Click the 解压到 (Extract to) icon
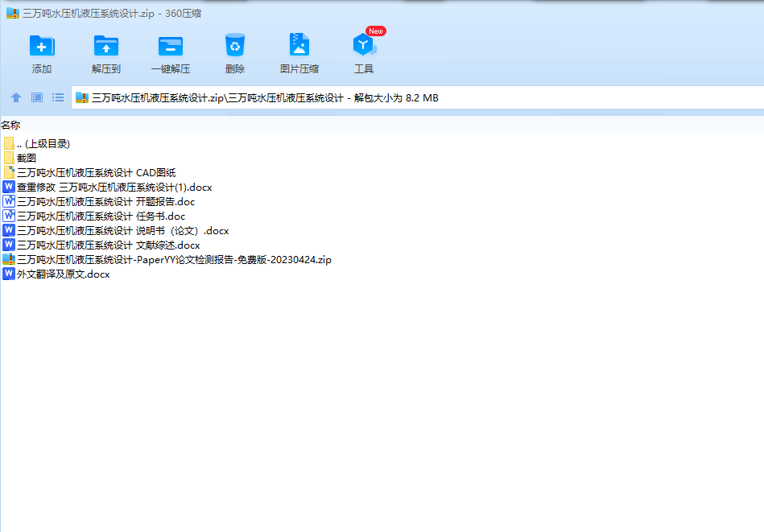The height and width of the screenshot is (532, 764). [x=105, y=46]
